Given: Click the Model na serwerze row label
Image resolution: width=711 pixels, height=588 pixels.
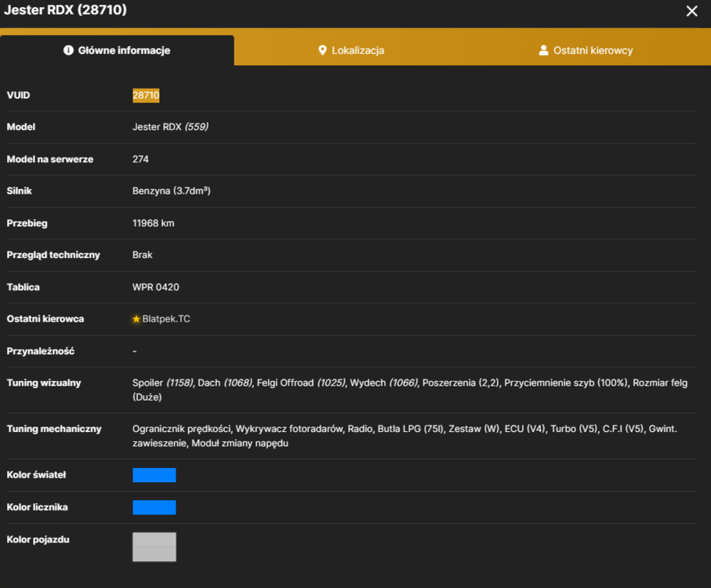Looking at the screenshot, I should [x=50, y=159].
